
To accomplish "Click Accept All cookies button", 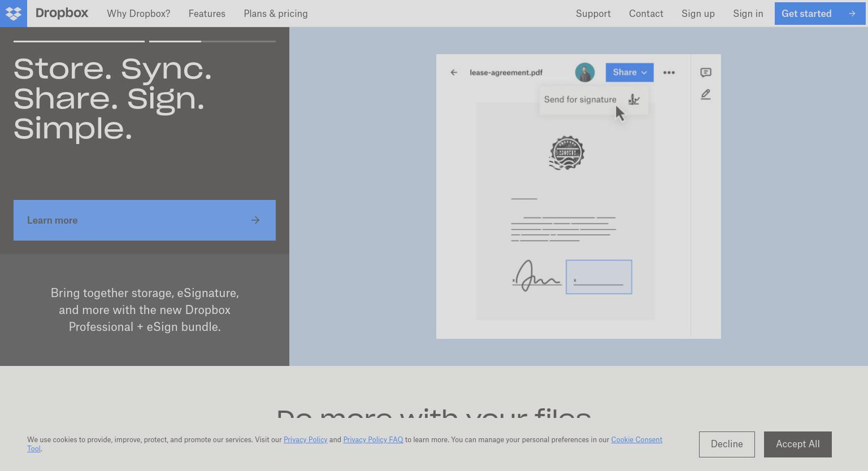I will [798, 444].
